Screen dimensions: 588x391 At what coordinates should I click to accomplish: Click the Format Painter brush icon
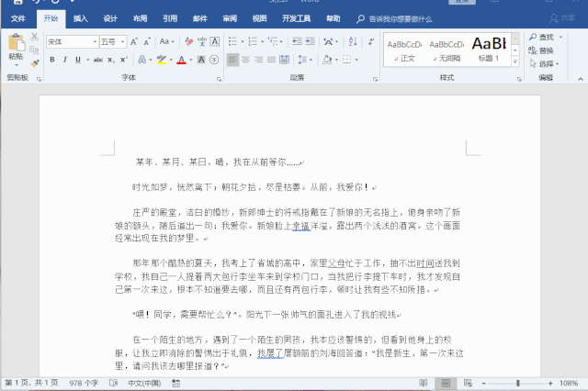[35, 63]
